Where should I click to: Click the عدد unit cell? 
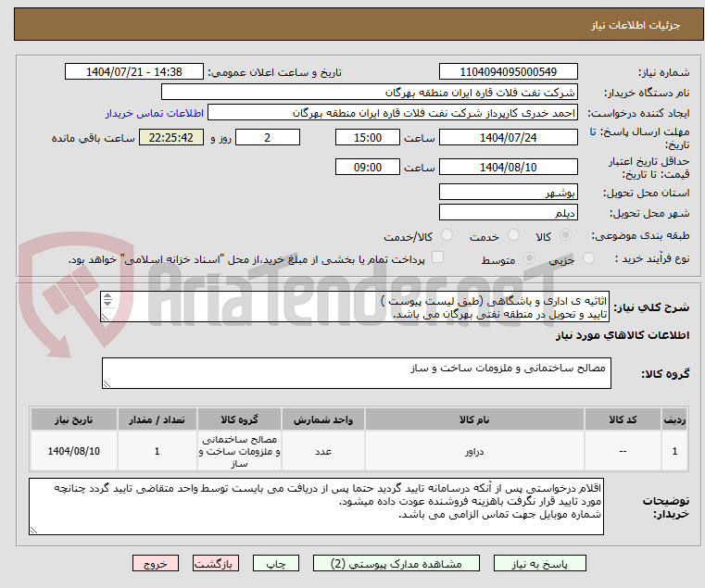click(323, 451)
